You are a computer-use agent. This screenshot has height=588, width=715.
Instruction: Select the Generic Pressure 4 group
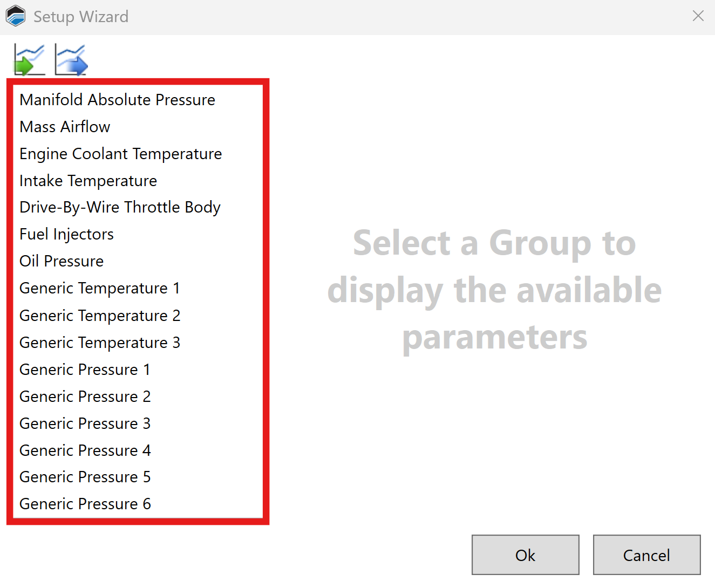coord(85,450)
